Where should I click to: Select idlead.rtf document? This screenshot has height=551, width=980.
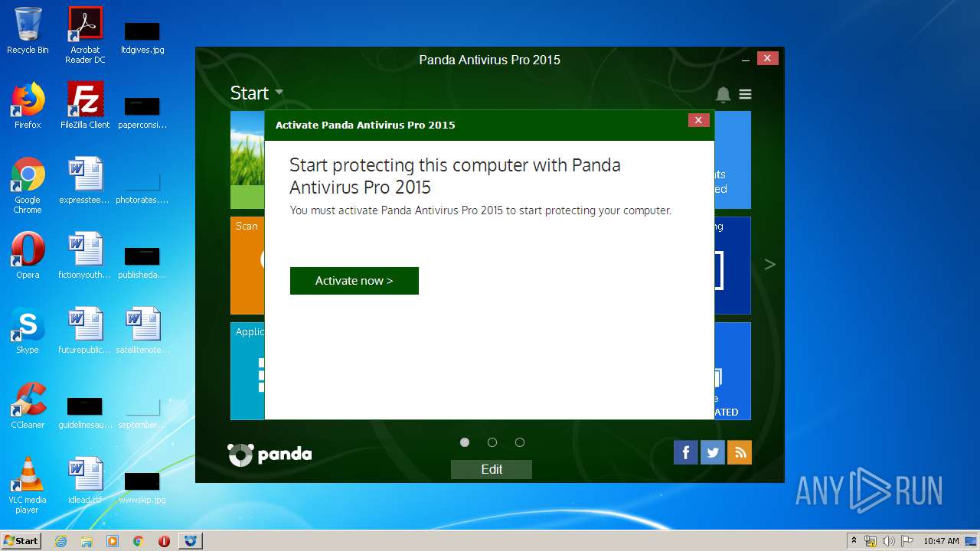[85, 481]
